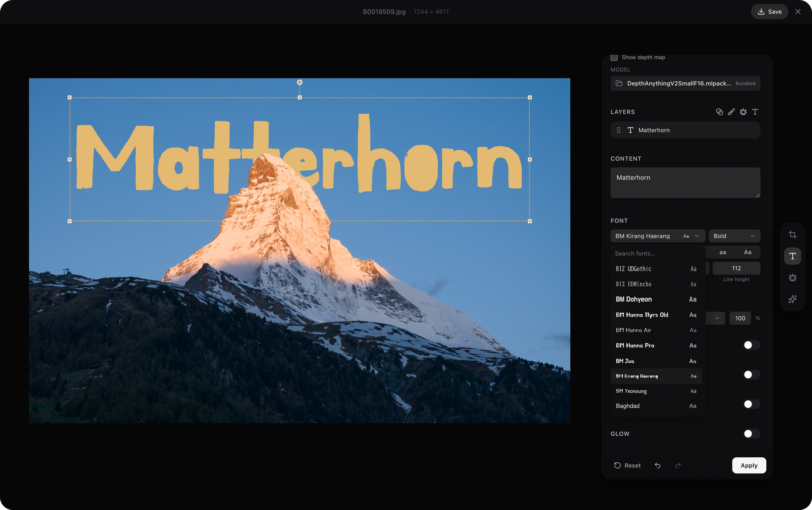This screenshot has height=510, width=812.
Task: Toggle the Glow switch on
Action: click(x=751, y=434)
